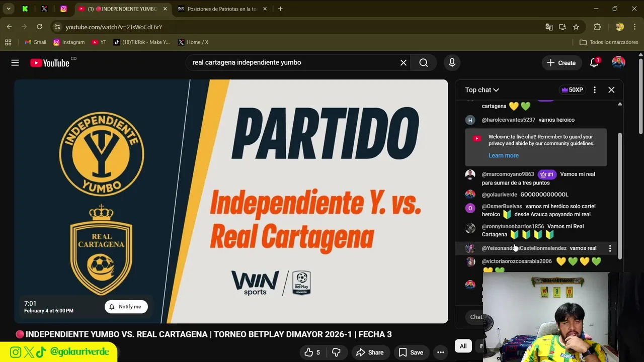
Task: Translate this page icon
Action: coord(549,27)
